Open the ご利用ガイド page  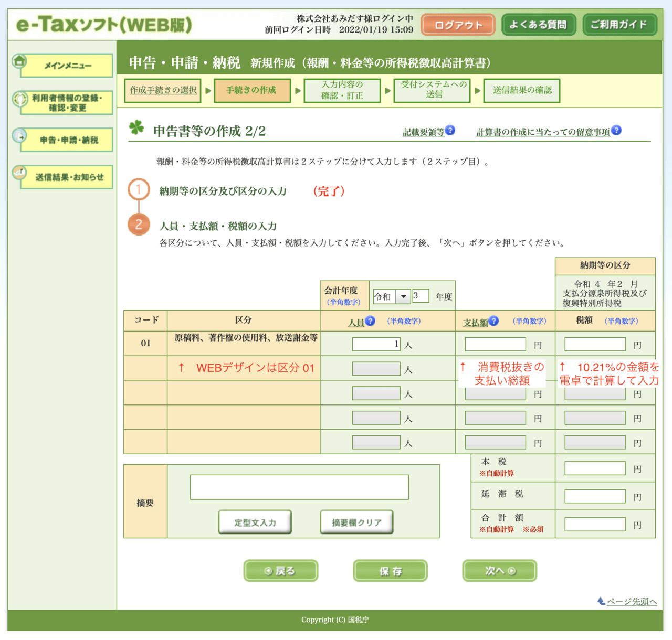619,24
